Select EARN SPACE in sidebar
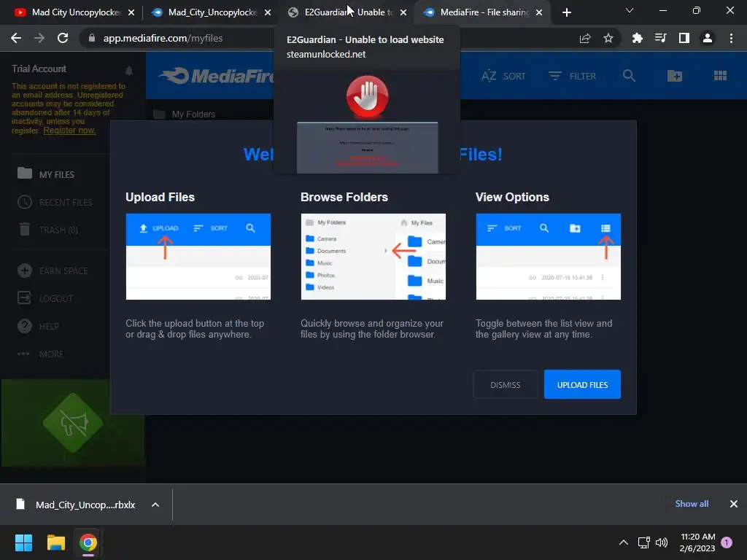The height and width of the screenshot is (560, 747). pos(53,271)
